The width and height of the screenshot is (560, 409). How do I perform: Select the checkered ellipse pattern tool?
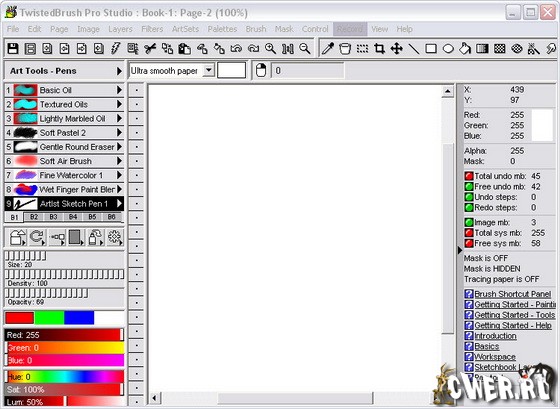(516, 49)
